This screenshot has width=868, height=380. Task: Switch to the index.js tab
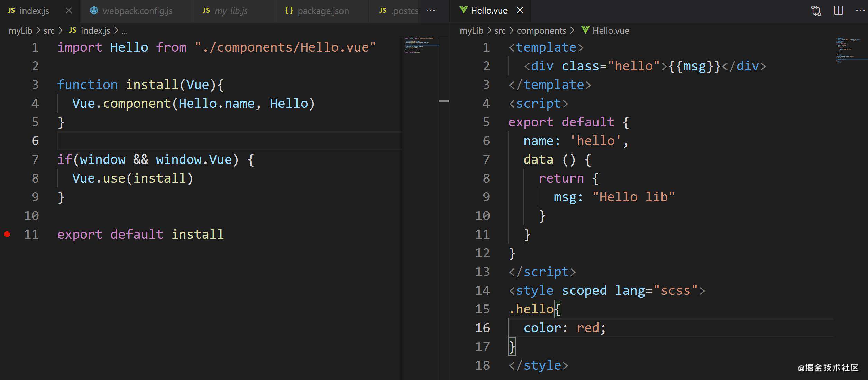click(40, 11)
